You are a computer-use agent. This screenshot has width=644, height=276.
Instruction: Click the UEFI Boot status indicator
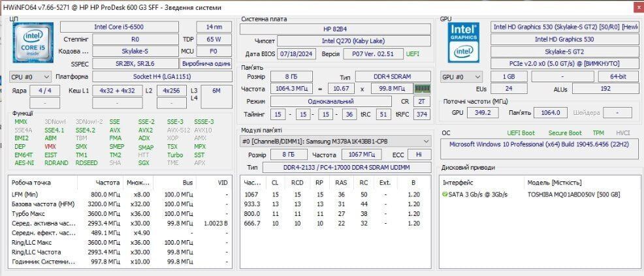(521, 132)
